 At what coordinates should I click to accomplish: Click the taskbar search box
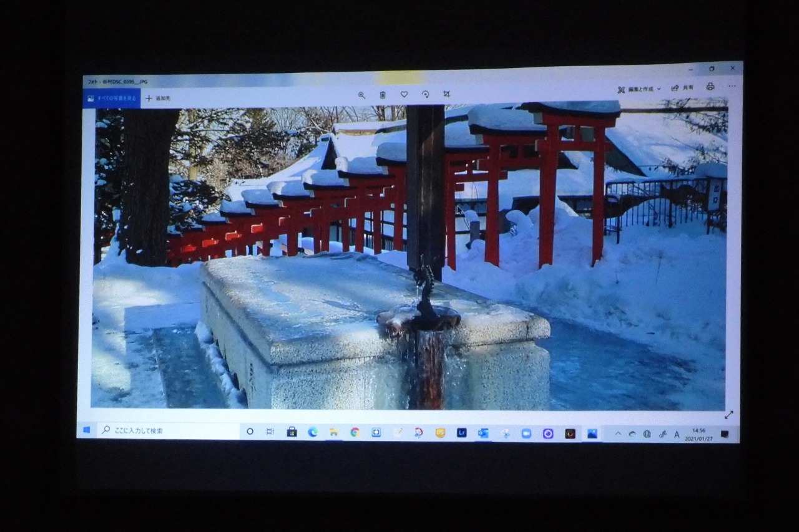coord(167,430)
